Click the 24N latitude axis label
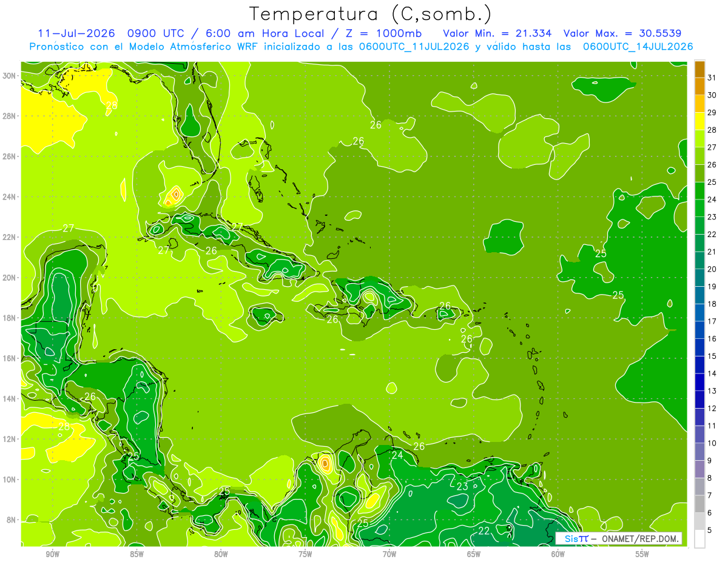Image resolution: width=728 pixels, height=562 pixels. click(x=9, y=197)
